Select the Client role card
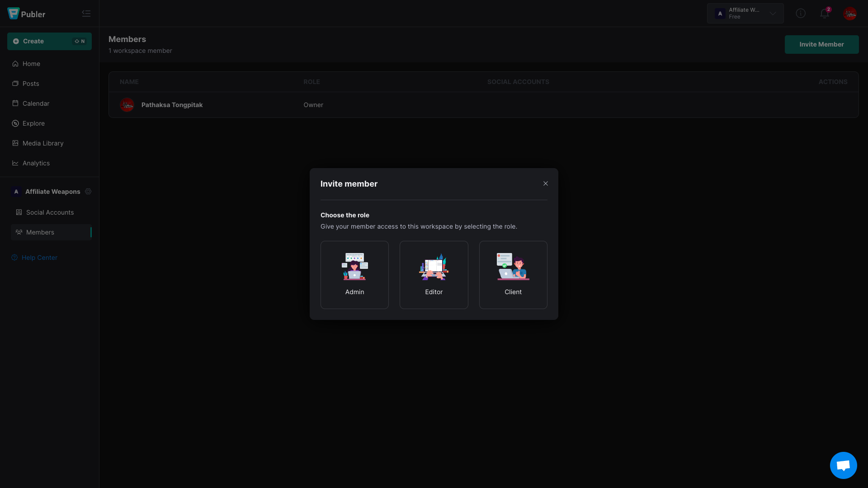This screenshot has width=868, height=488. click(513, 275)
